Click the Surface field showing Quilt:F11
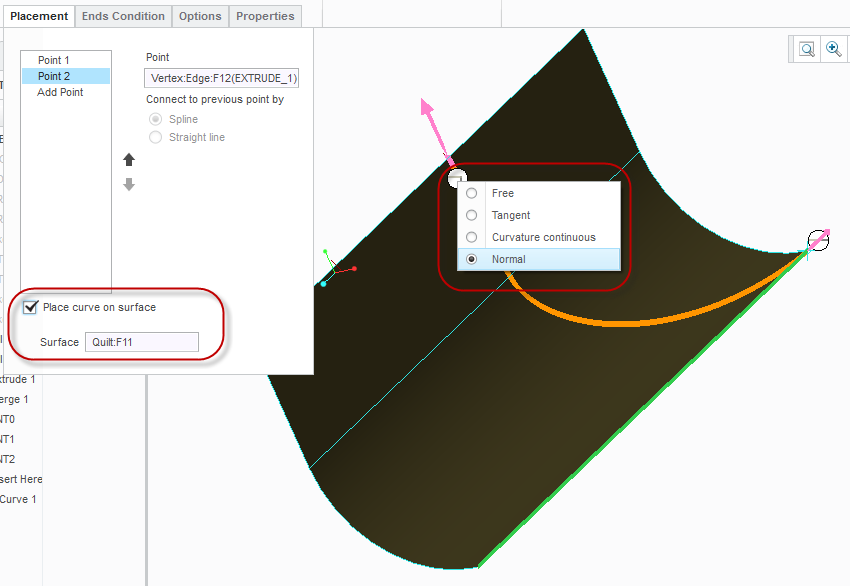Viewport: 850px width, 586px height. pyautogui.click(x=140, y=341)
